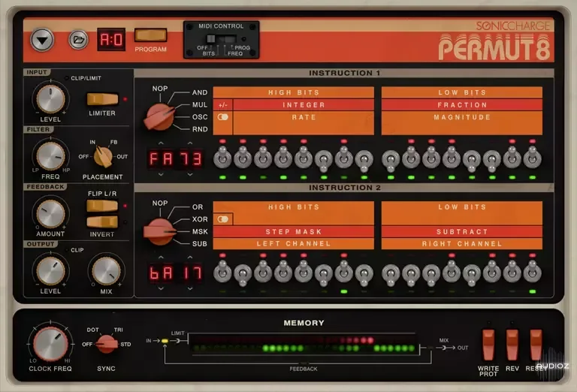
Task: Toggle the FLIP L/R switch
Action: click(102, 206)
